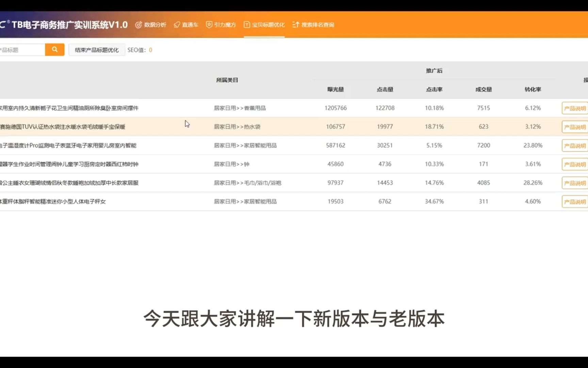Click category 居家日用>>毛巾/浴巾/浴袍
The width and height of the screenshot is (588, 368).
[248, 183]
